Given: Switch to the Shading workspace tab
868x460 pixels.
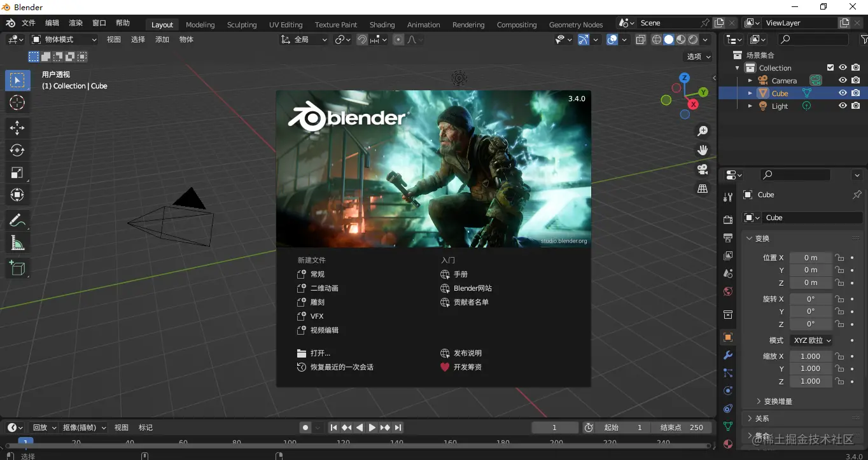Looking at the screenshot, I should [x=382, y=24].
